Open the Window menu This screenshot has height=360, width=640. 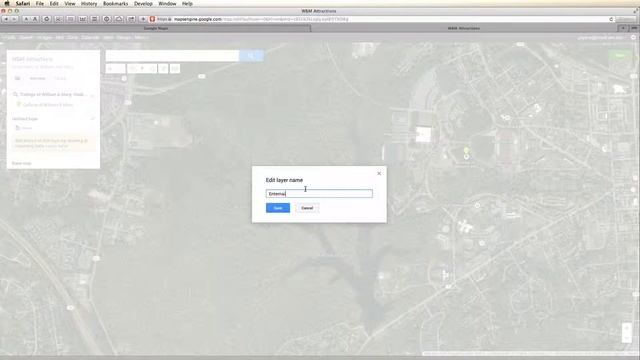click(167, 3)
